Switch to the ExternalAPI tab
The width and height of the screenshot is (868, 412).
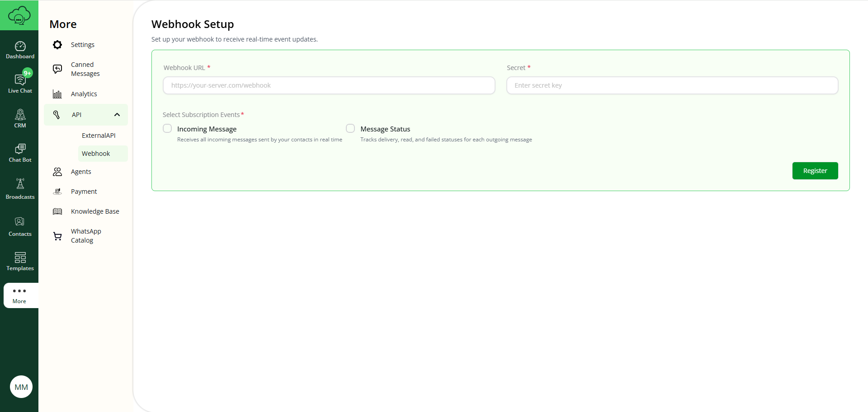[x=99, y=135]
